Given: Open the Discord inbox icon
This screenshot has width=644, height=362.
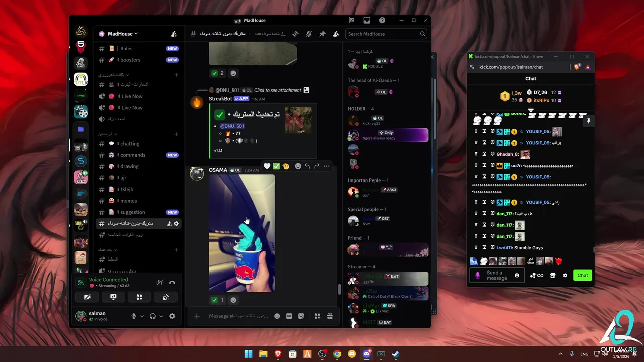Looking at the screenshot, I should click(x=367, y=20).
